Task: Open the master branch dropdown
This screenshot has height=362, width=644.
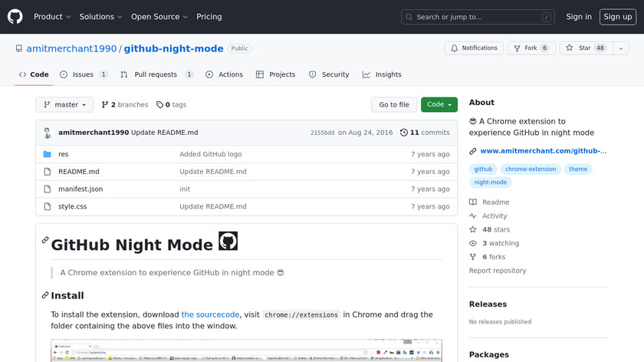Action: 64,105
